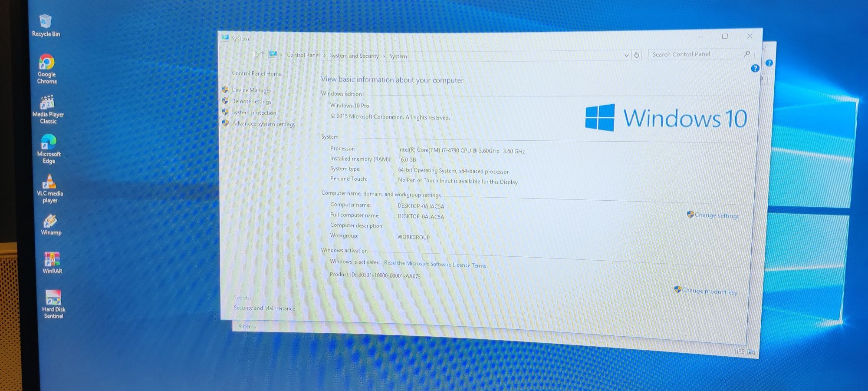This screenshot has width=868, height=391.
Task: Open the Recycle Bin desktop icon
Action: 46,26
